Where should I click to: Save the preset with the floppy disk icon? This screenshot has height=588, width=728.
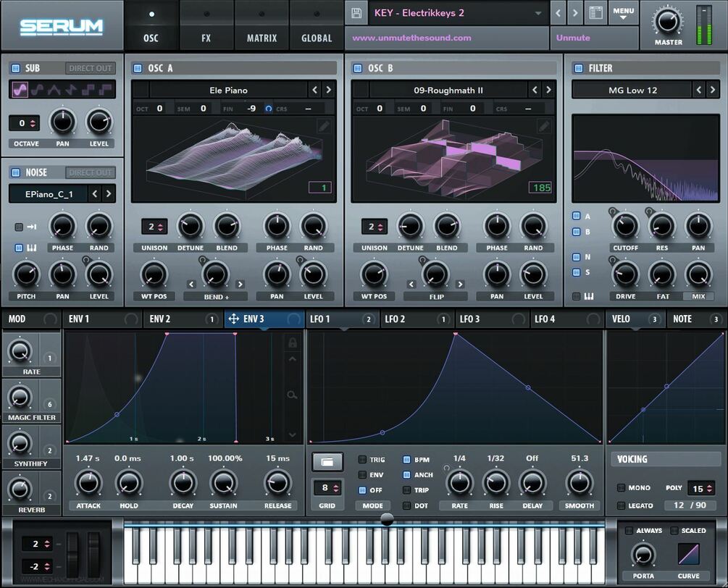[x=356, y=13]
